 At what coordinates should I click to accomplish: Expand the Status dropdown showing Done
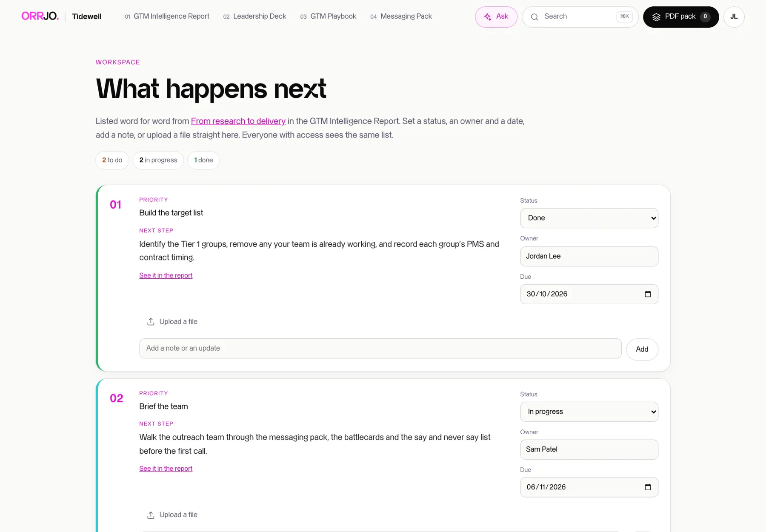589,218
